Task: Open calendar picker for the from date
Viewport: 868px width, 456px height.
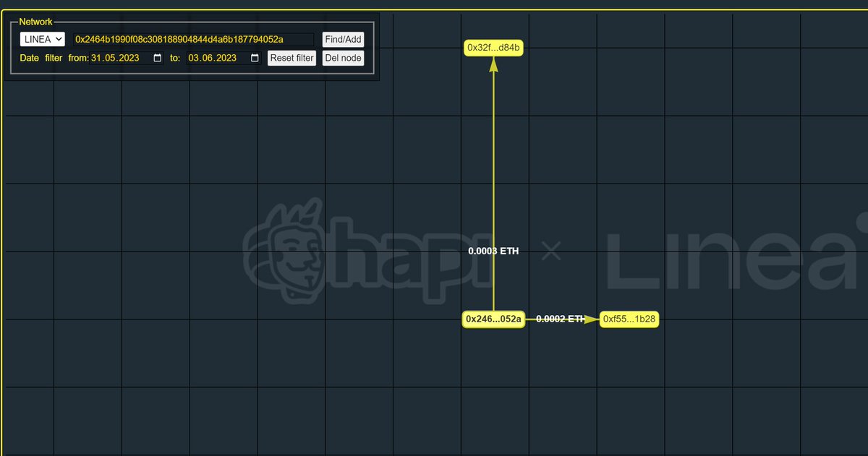Action: coord(158,58)
